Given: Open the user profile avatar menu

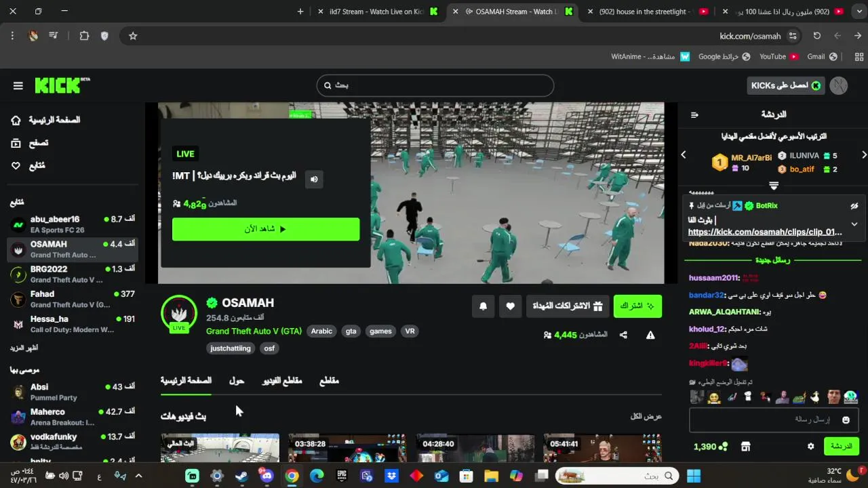Looking at the screenshot, I should pyautogui.click(x=839, y=85).
